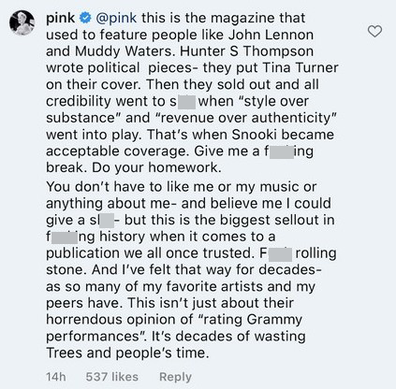Click the phrase rating Grammy performances
Image resolution: width=396 pixels, height=389 pixels.
(x=174, y=328)
